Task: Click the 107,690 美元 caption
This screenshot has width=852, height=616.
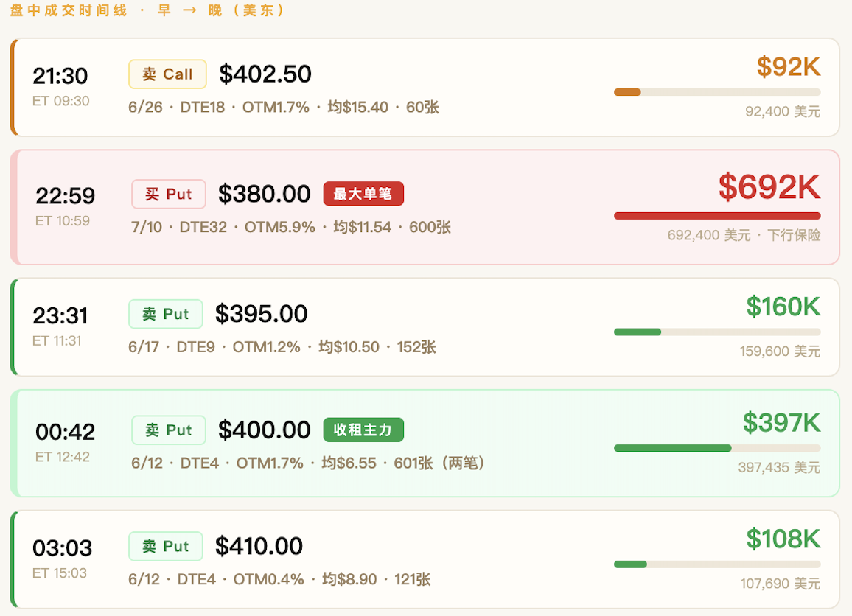Action: [781, 584]
